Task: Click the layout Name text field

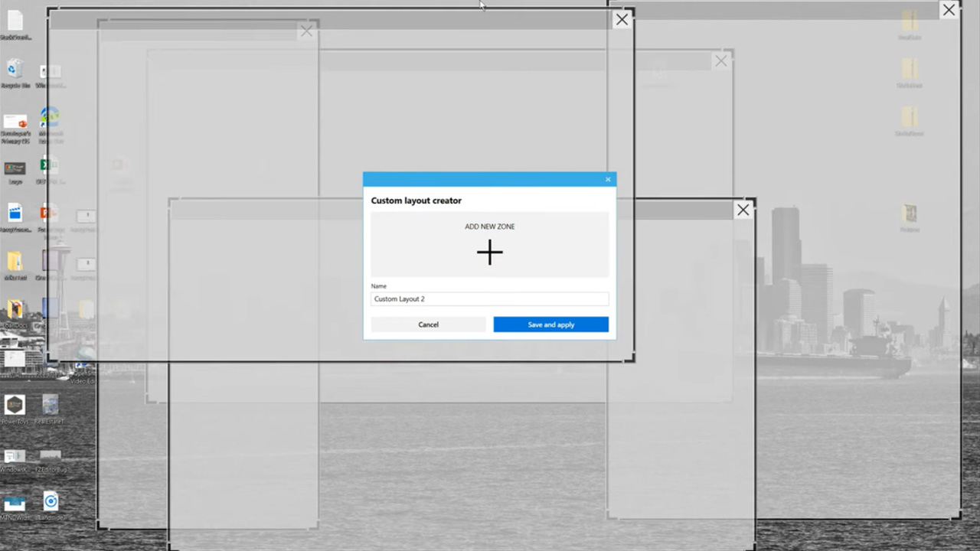Action: (489, 299)
